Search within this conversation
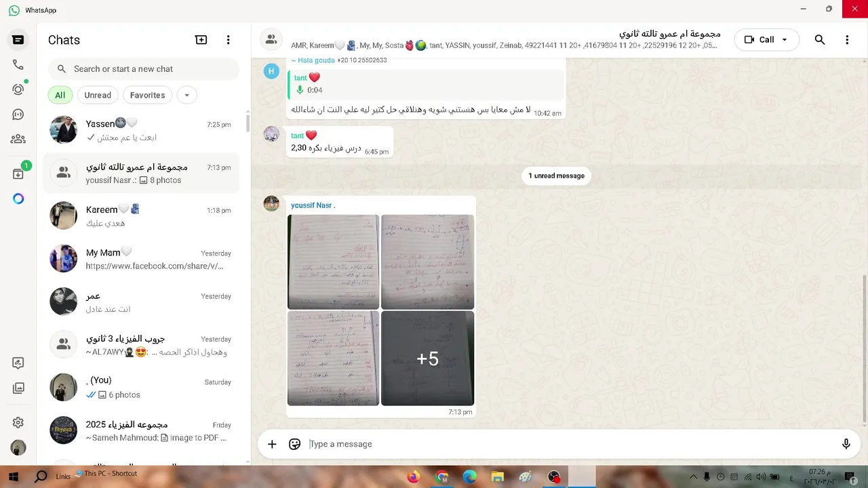The image size is (868, 488). click(x=820, y=40)
